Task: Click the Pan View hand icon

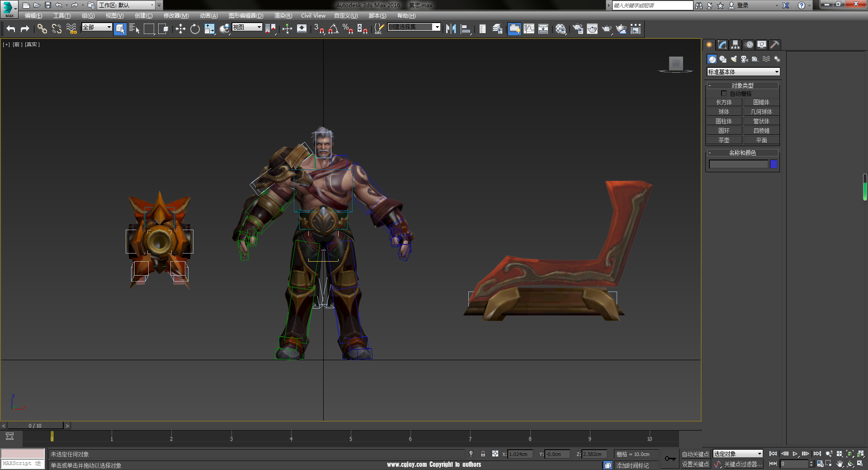Action: pyautogui.click(x=840, y=464)
